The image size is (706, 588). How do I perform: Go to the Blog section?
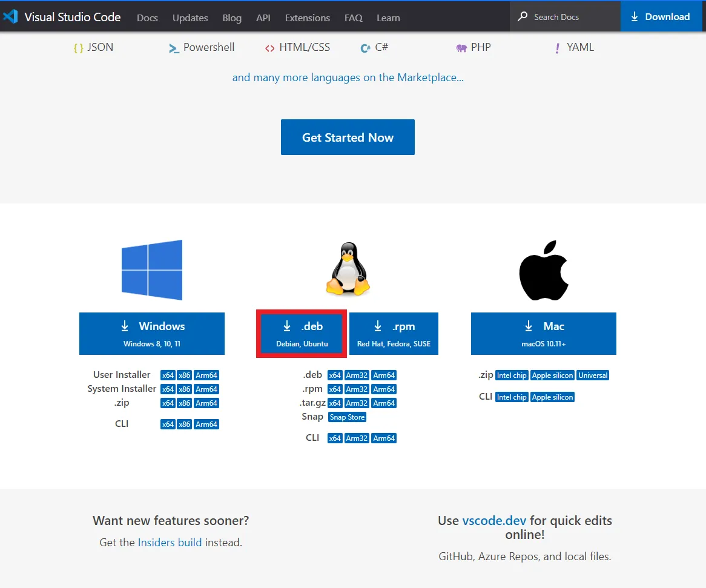point(232,18)
